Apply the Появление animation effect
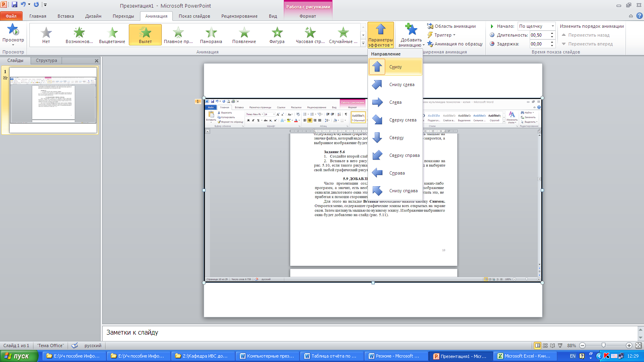 point(244,35)
